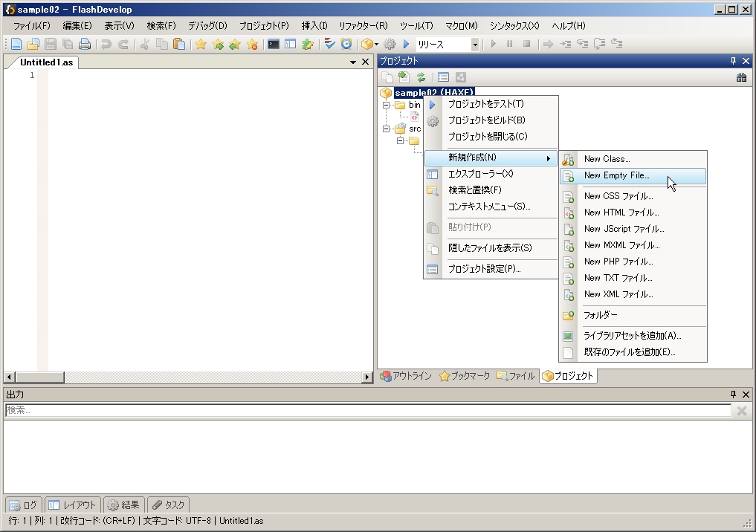Switch to the タスク bottom tab
Screen dimensions: 756x532
tap(168, 505)
